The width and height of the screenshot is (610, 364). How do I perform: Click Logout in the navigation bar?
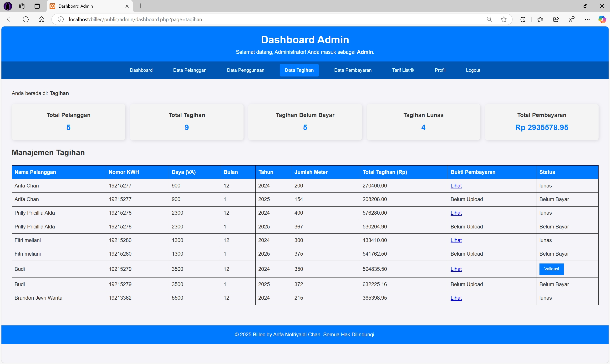[473, 70]
